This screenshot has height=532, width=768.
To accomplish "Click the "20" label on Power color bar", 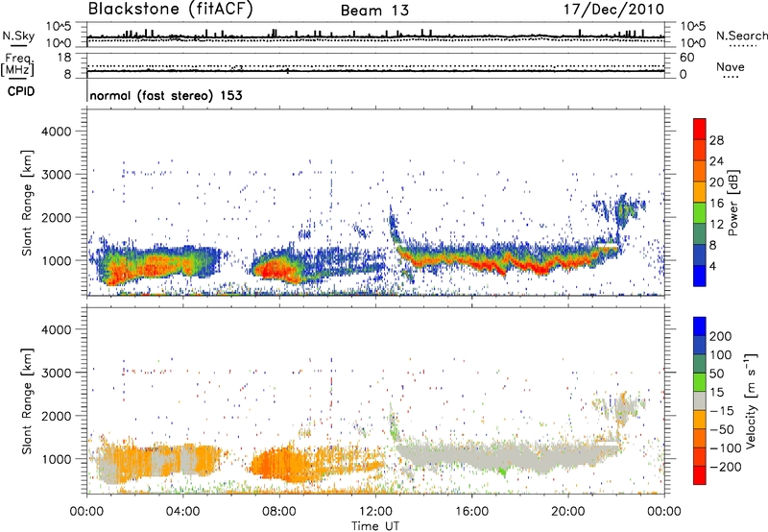I will point(716,182).
